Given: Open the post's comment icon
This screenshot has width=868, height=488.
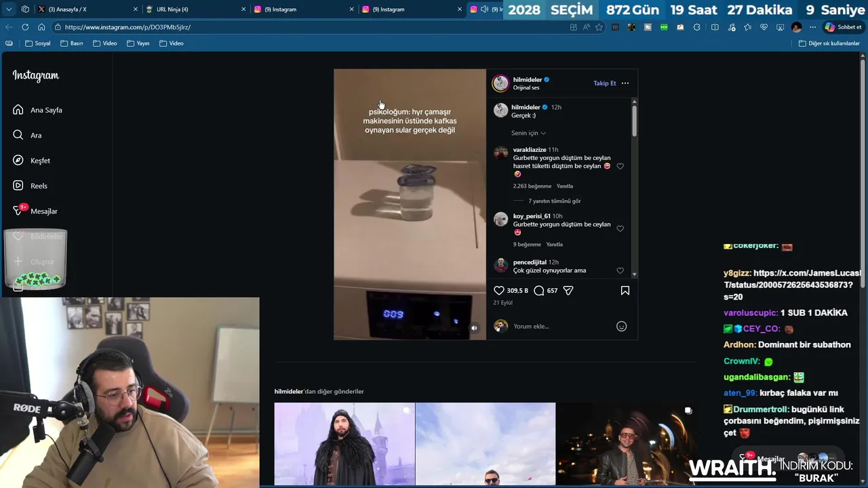Looking at the screenshot, I should pos(539,291).
